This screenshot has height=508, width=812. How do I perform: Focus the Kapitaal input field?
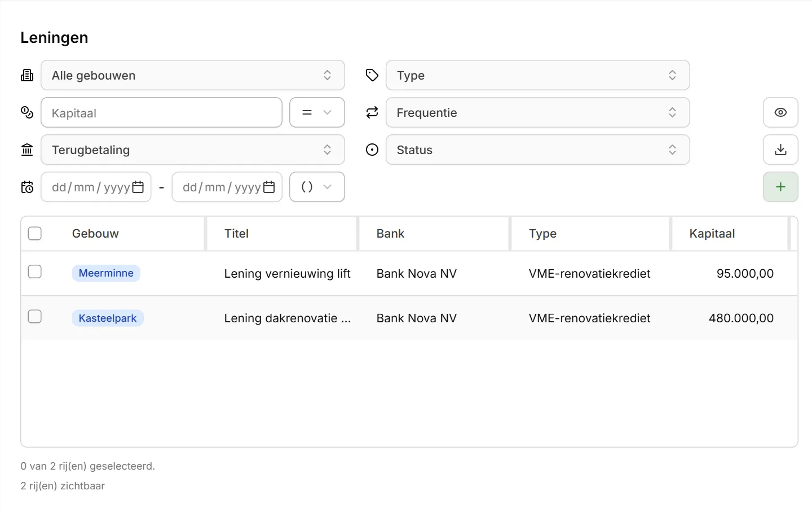coord(162,112)
